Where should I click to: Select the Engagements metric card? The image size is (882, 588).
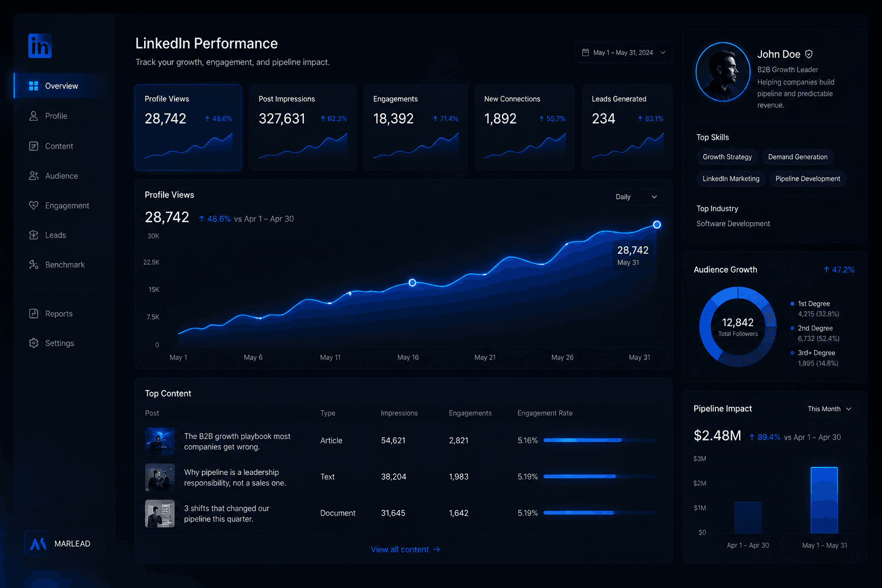[x=416, y=127]
